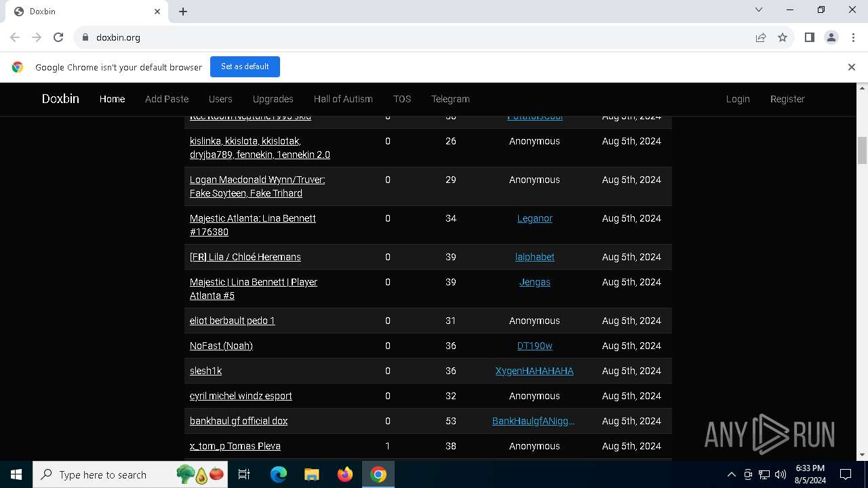The height and width of the screenshot is (488, 868).
Task: Open Task View on the taskbar
Action: click(244, 474)
